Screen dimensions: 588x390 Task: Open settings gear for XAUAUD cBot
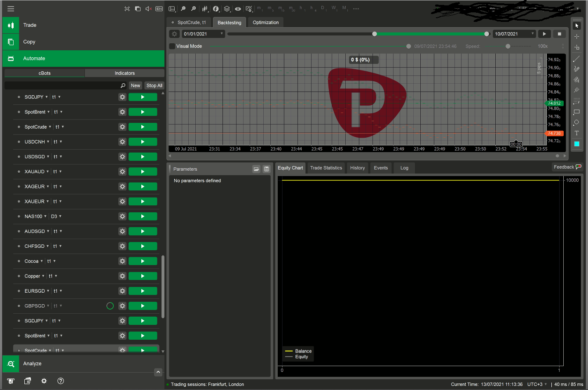click(x=122, y=172)
